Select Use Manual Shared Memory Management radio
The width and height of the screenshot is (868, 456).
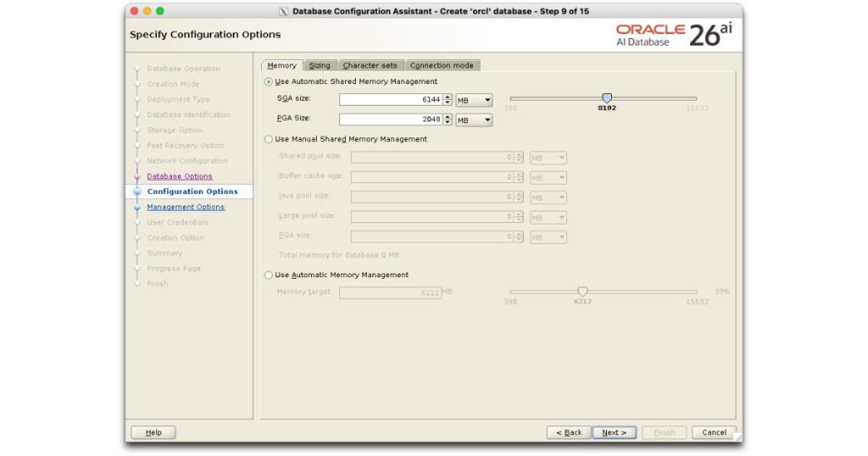point(269,139)
